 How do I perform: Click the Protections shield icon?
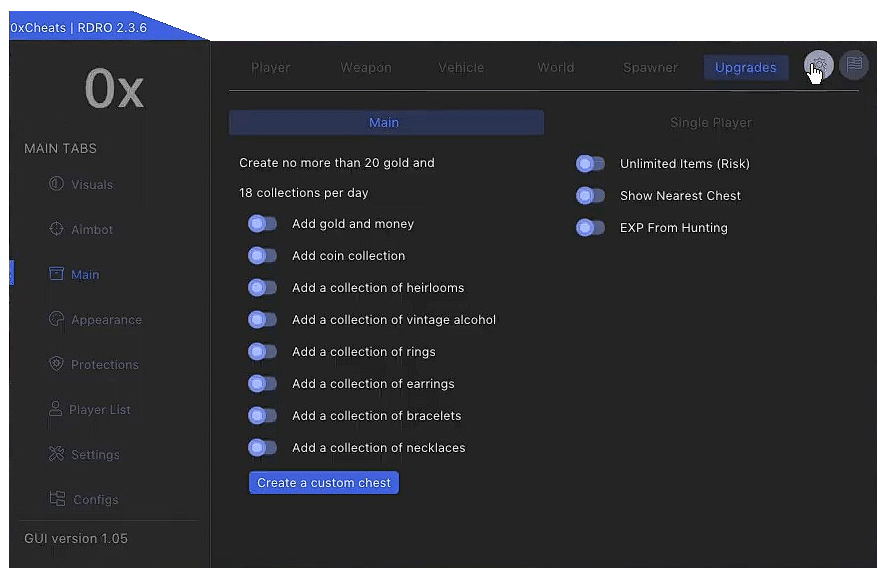coord(56,364)
